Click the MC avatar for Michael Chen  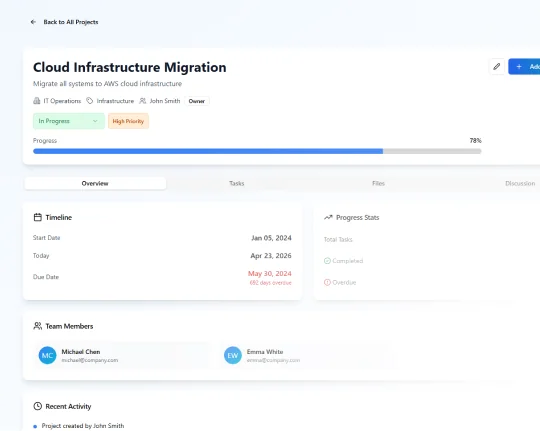tap(48, 355)
